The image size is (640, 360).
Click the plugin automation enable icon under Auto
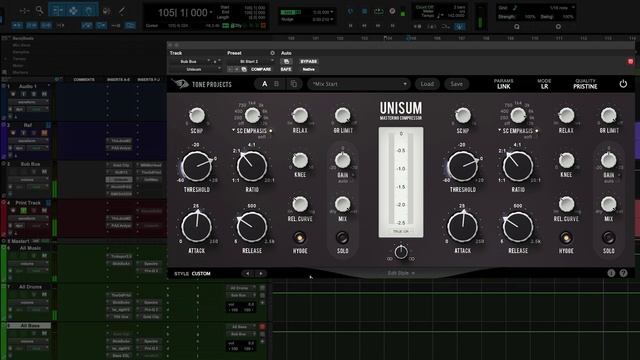(286, 62)
